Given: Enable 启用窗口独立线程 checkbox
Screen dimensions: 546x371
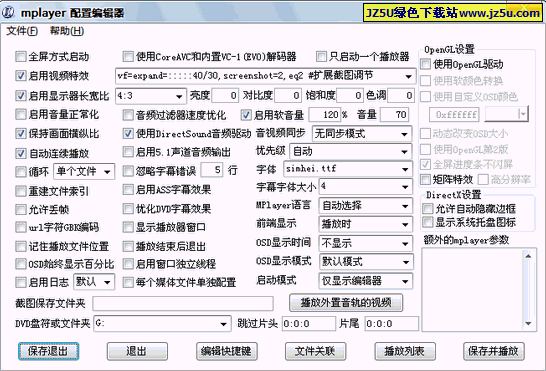Looking at the screenshot, I should (x=128, y=264).
